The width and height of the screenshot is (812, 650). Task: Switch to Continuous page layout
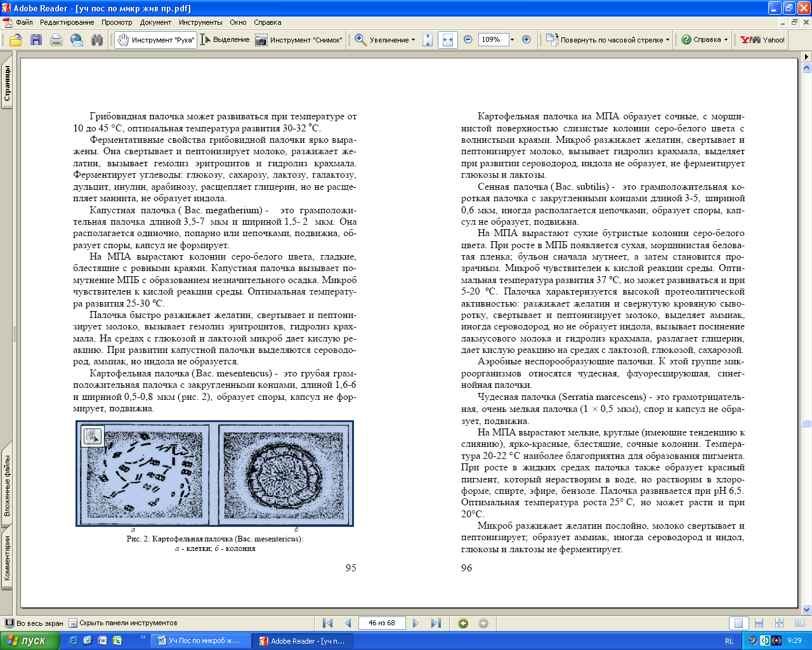pos(759,623)
